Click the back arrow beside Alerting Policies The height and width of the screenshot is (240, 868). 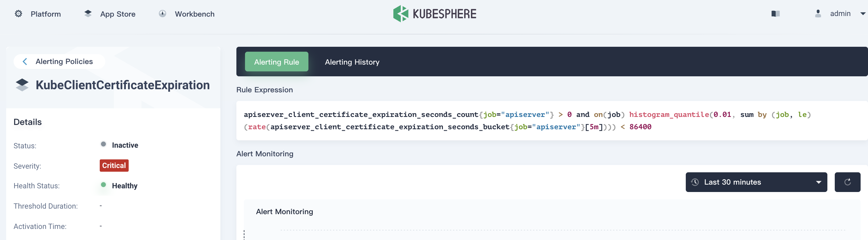click(25, 61)
